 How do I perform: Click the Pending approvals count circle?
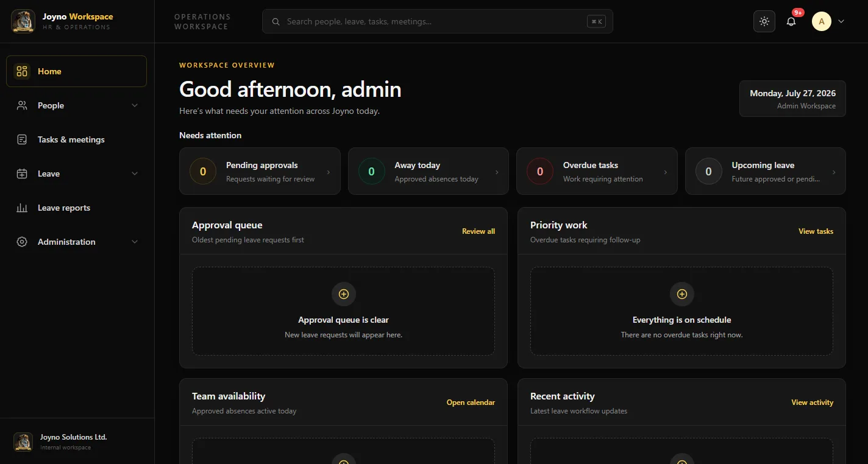pyautogui.click(x=203, y=171)
